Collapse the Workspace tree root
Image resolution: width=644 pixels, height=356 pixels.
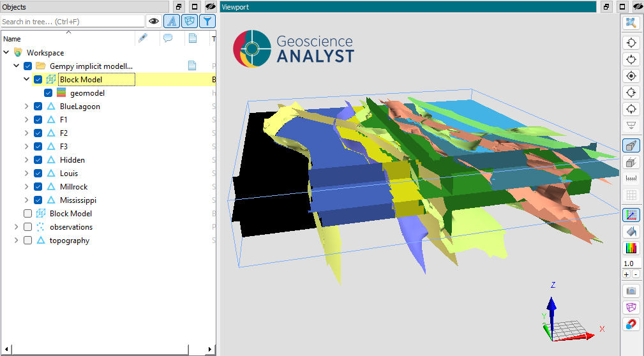click(x=6, y=53)
